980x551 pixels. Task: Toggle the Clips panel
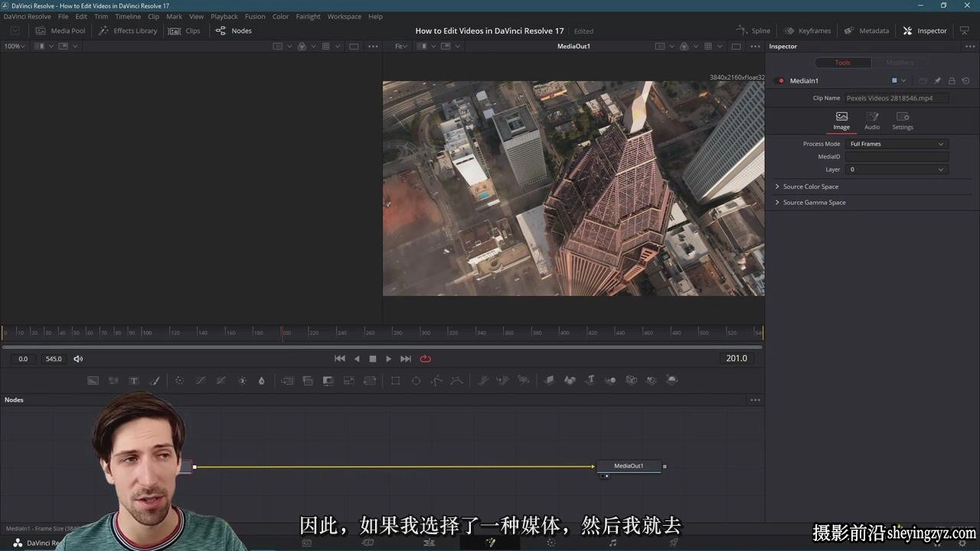click(x=185, y=31)
